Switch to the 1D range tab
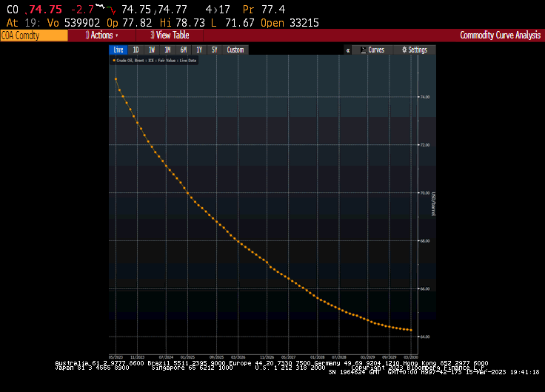545x392 pixels. click(x=136, y=50)
